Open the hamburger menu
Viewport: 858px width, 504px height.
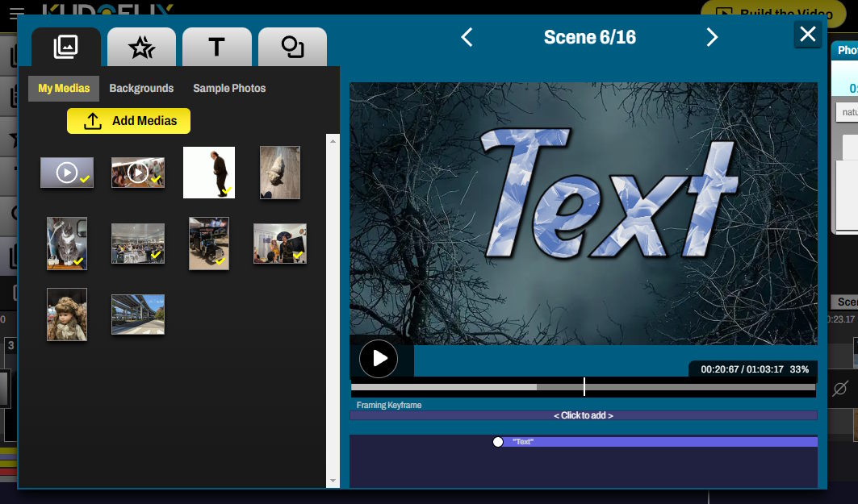coord(10,10)
